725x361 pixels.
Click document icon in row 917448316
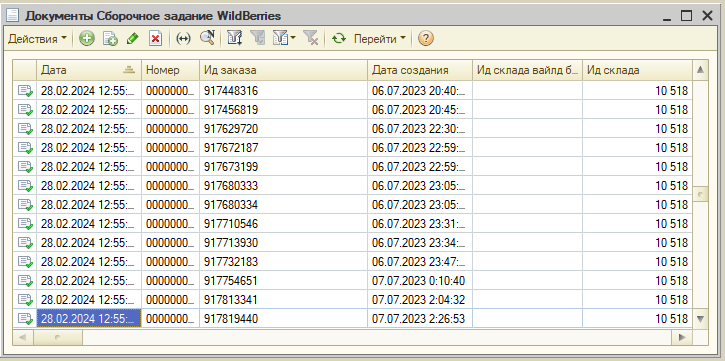coord(25,91)
